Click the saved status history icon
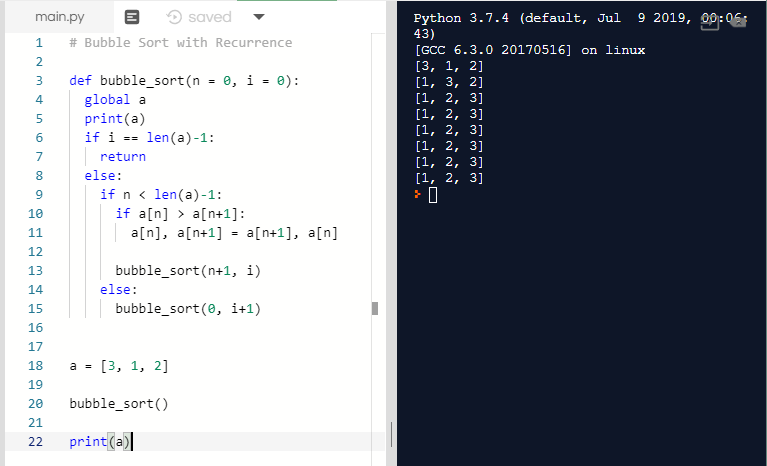This screenshot has height=466, width=767. pyautogui.click(x=174, y=17)
